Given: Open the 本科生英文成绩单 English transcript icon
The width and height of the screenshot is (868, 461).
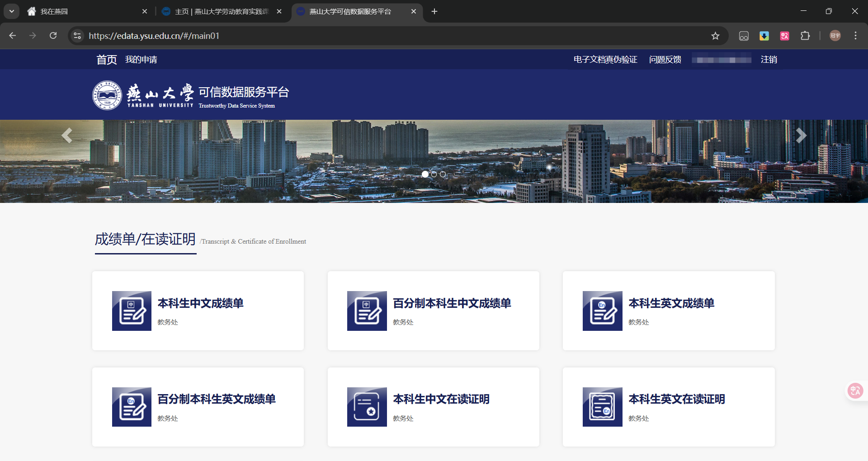Looking at the screenshot, I should (602, 310).
